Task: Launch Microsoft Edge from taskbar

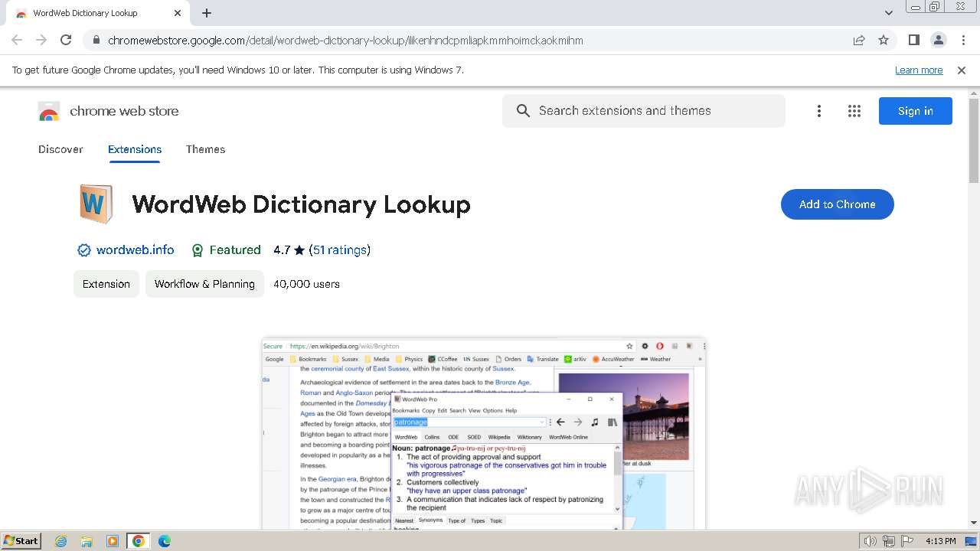Action: pos(165,541)
